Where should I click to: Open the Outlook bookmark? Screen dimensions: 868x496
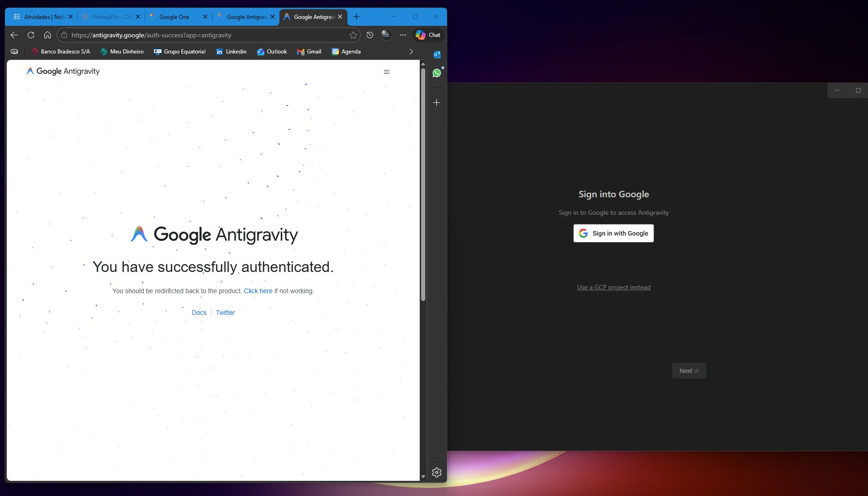272,52
